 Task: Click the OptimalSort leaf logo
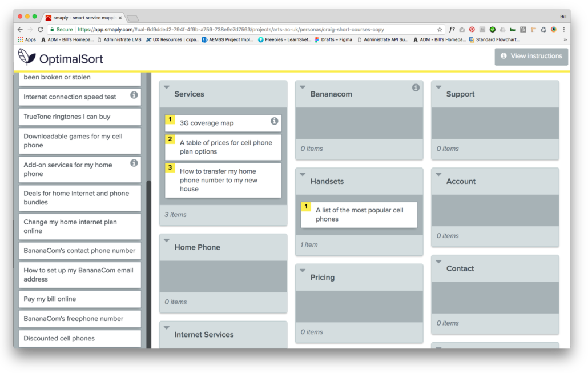point(27,57)
